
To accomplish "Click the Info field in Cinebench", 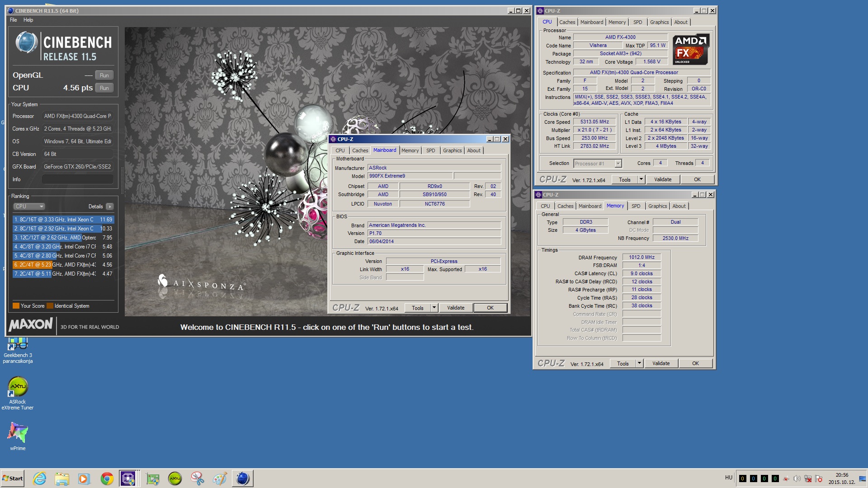I will click(78, 179).
